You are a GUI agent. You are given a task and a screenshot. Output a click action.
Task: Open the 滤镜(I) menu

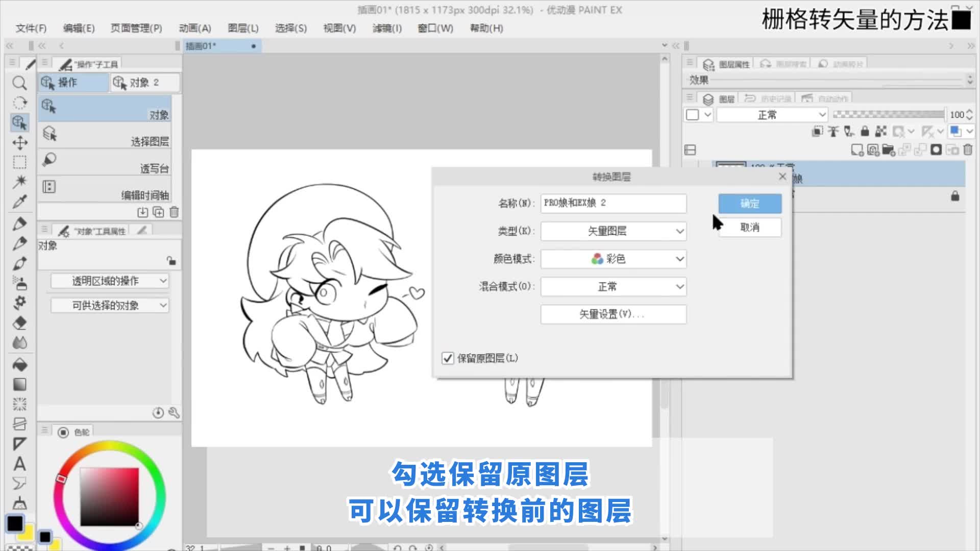pos(387,28)
